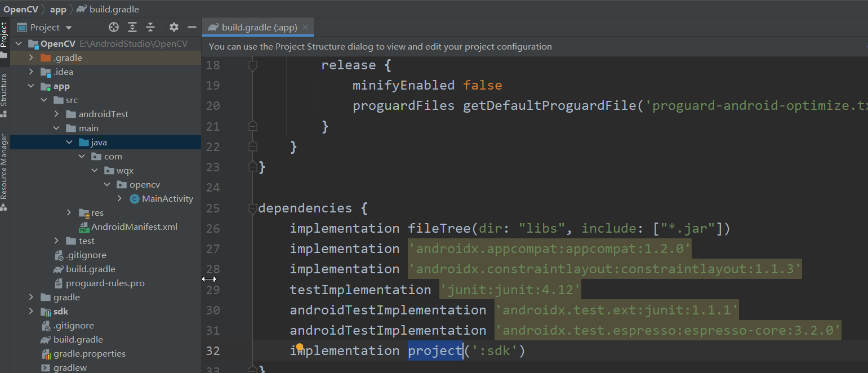Click OpenCV in the breadcrumb bar

20,9
